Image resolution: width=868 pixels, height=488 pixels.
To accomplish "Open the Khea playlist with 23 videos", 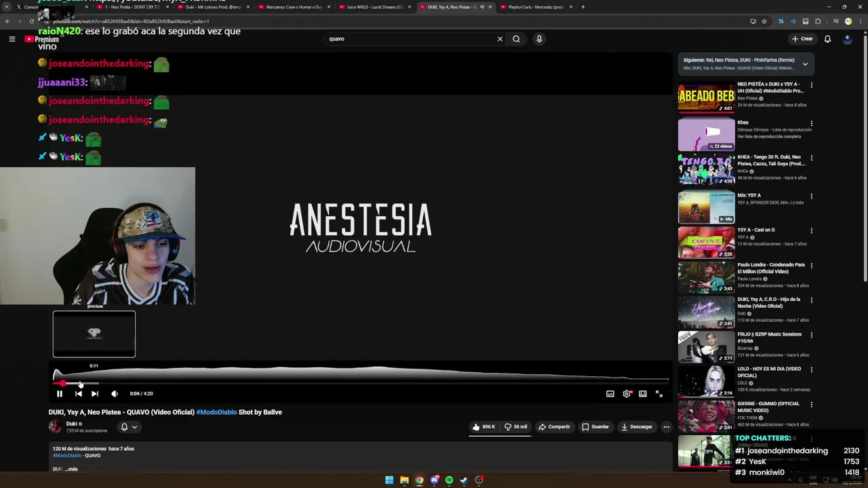I will (706, 135).
